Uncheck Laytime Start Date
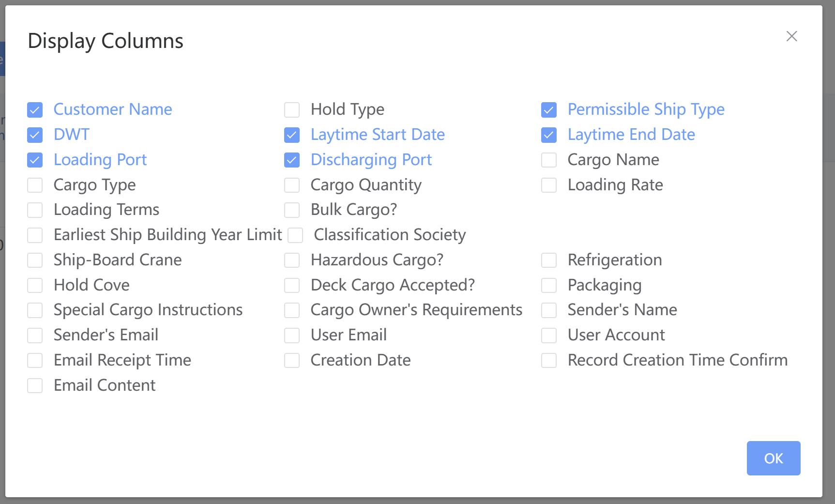This screenshot has height=504, width=835. point(292,135)
